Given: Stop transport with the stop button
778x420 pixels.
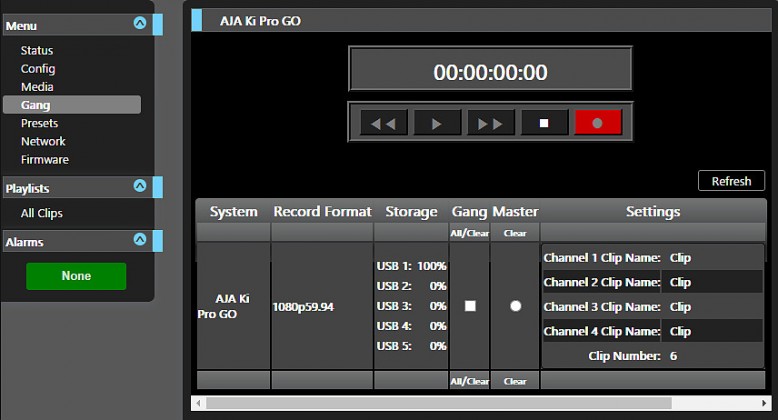Looking at the screenshot, I should click(x=544, y=123).
